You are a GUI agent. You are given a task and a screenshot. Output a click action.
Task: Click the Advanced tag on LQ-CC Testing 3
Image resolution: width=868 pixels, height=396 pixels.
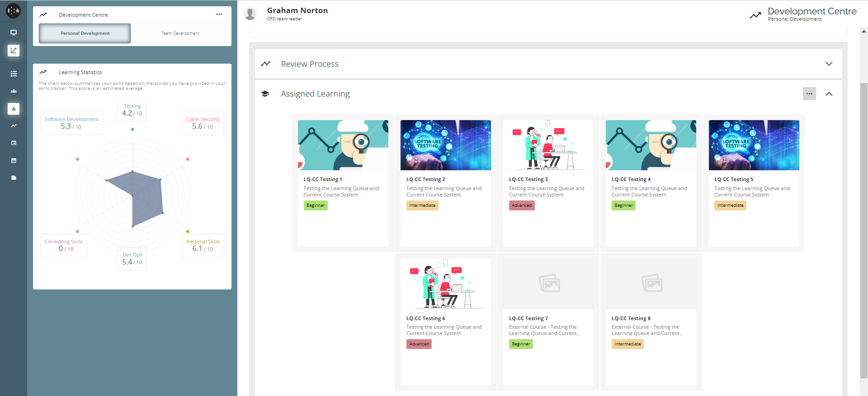point(522,205)
